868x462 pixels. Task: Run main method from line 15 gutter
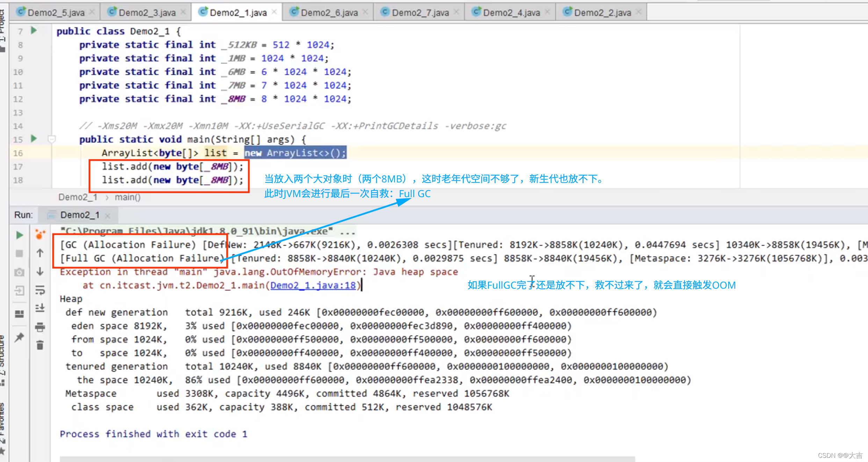point(34,139)
